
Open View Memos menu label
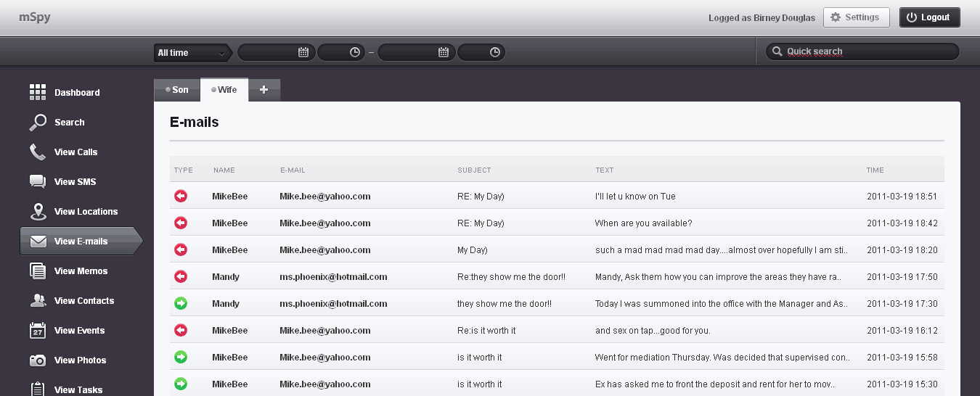click(81, 271)
